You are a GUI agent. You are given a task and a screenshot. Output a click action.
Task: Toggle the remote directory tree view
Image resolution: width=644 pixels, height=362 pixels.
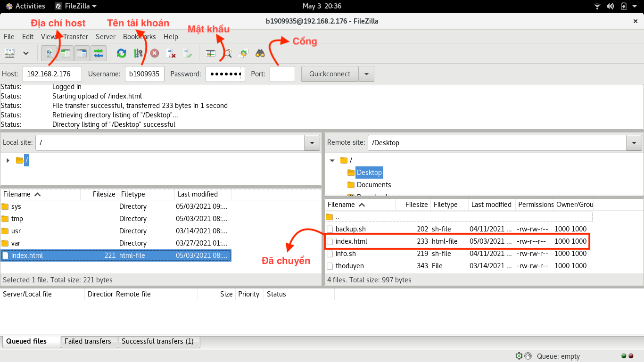tap(82, 53)
